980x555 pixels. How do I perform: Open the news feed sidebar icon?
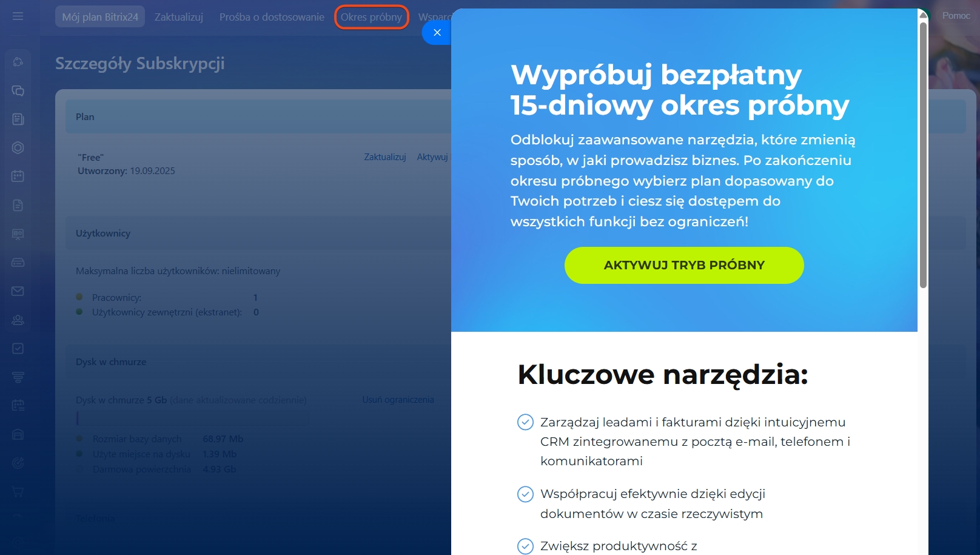click(x=18, y=119)
